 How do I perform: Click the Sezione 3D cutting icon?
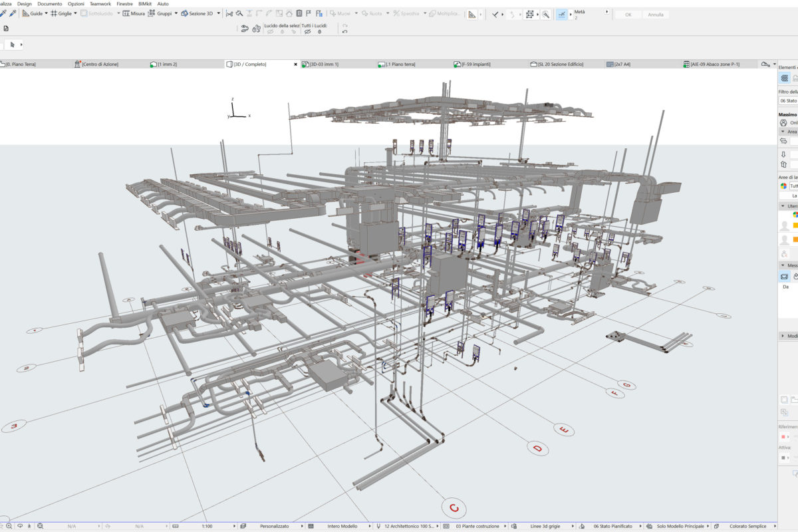pos(185,13)
